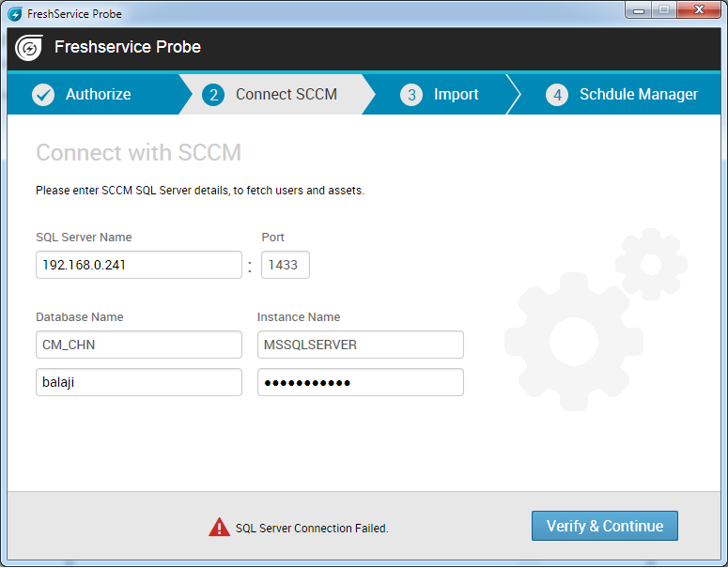Click the Port field showing 1433
The width and height of the screenshot is (728, 568).
[285, 265]
